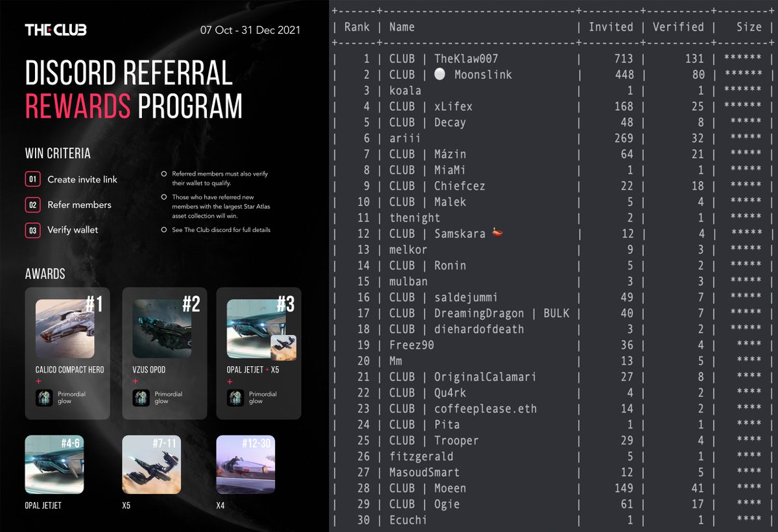The width and height of the screenshot is (778, 532).
Task: Click the 02 step badge
Action: [32, 205]
